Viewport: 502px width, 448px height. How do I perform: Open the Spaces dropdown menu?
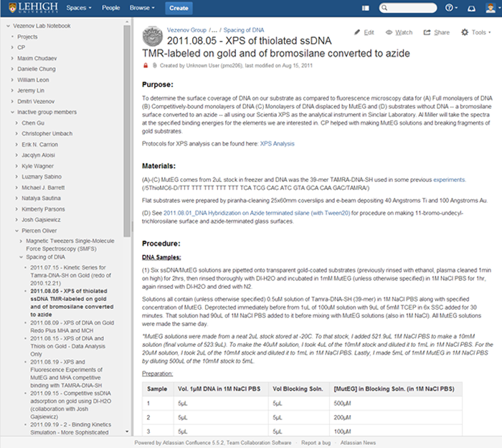coord(79,8)
